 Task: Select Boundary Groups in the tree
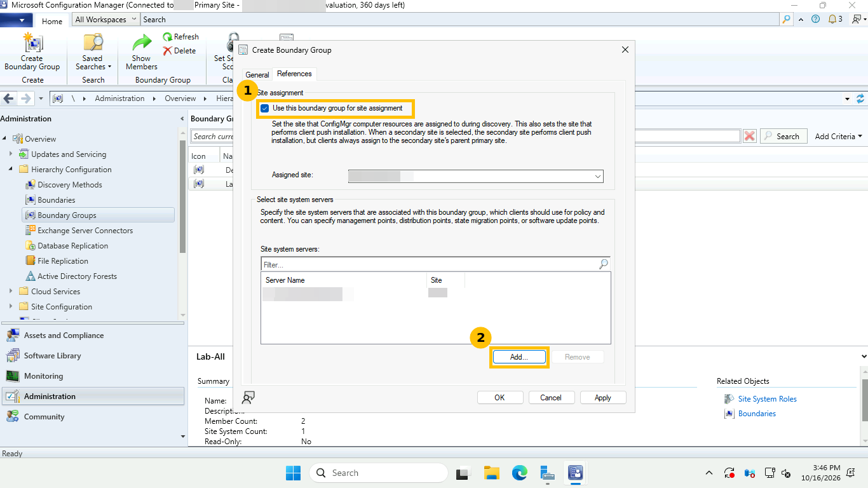pos(98,215)
